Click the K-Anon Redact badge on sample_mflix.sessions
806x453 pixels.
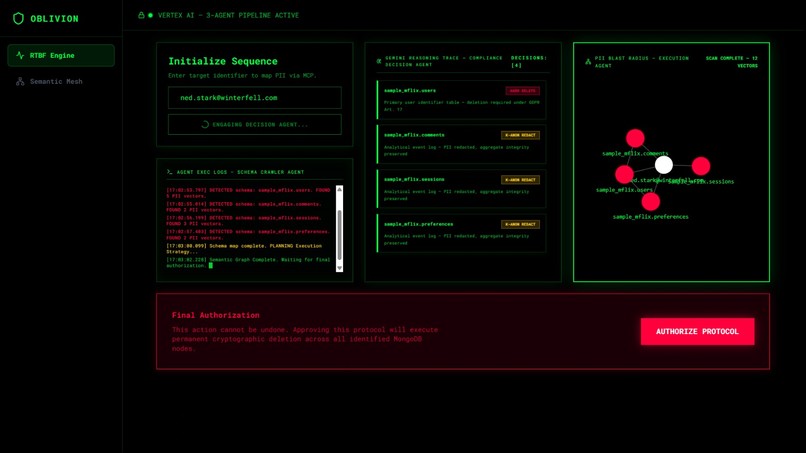pos(520,180)
